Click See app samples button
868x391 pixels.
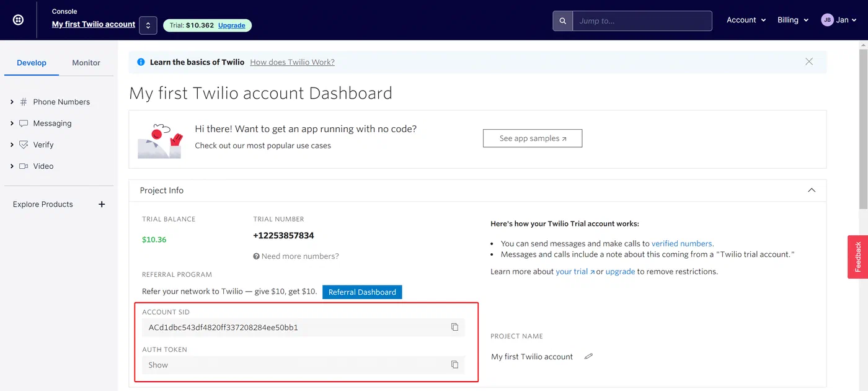pos(533,138)
